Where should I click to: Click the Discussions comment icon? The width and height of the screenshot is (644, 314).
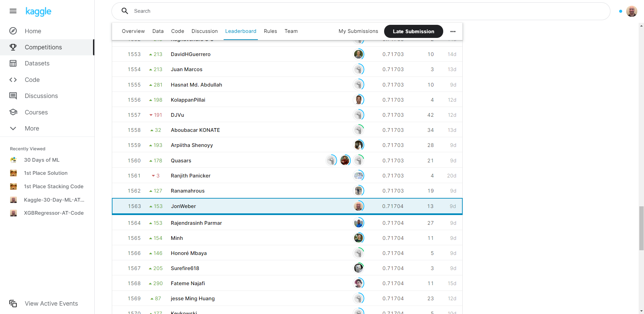coord(13,96)
